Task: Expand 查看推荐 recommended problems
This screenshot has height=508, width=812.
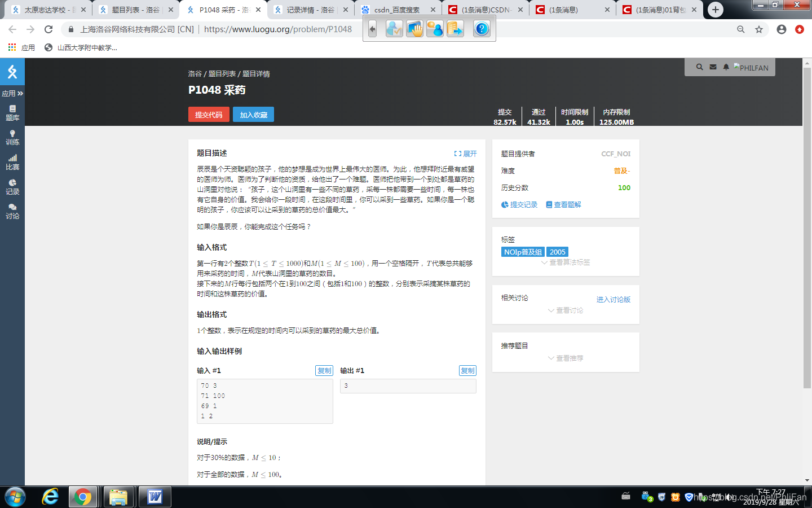Action: [566, 358]
